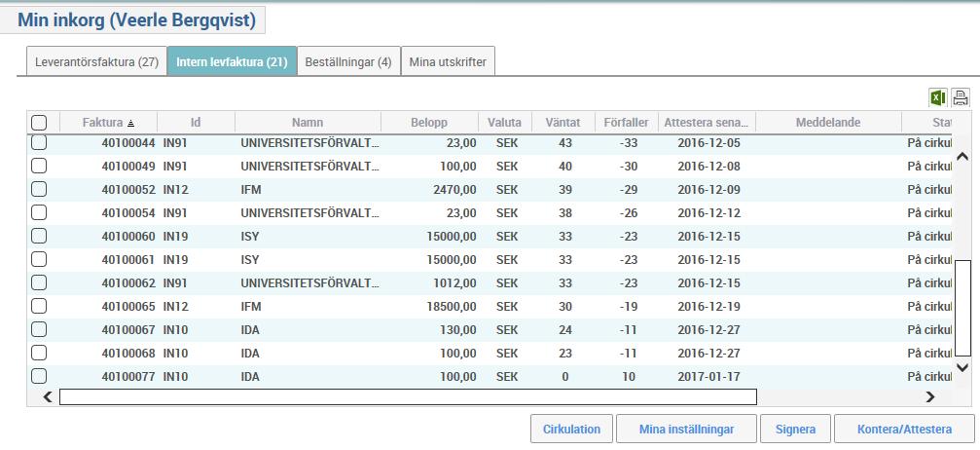980x450 pixels.
Task: Sort by the Faktura column arrow
Action: (x=130, y=124)
